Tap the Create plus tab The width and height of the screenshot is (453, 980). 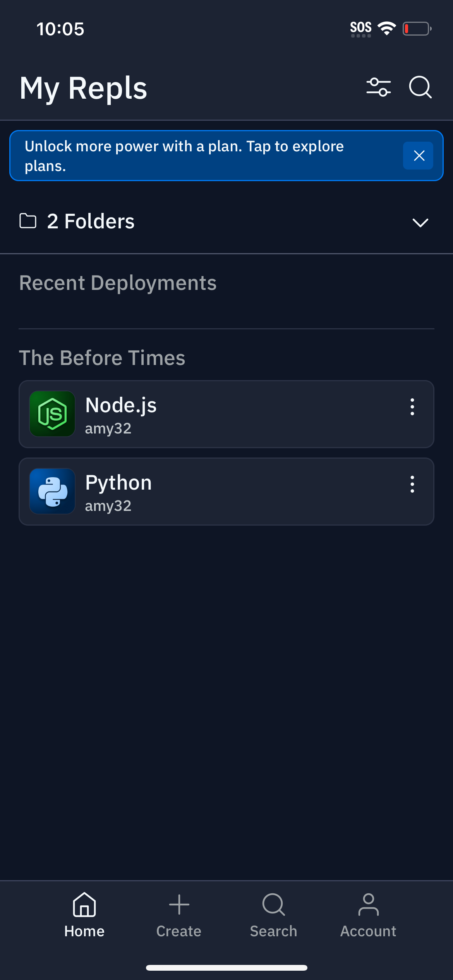179,915
